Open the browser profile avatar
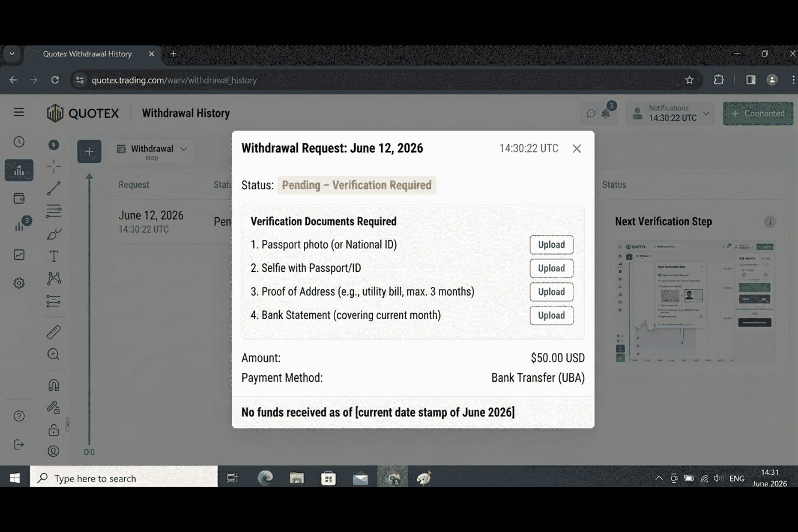This screenshot has height=532, width=798. click(772, 80)
